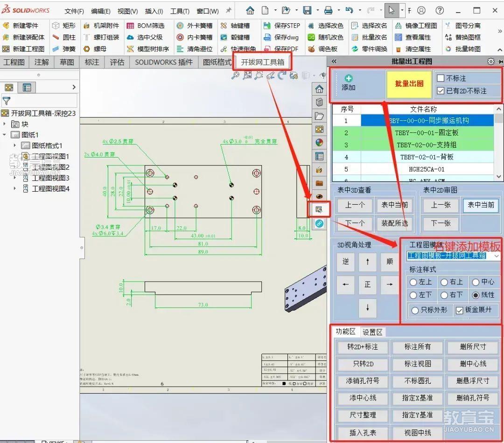
Task: Click the Undo arrow icon
Action: pos(350,11)
